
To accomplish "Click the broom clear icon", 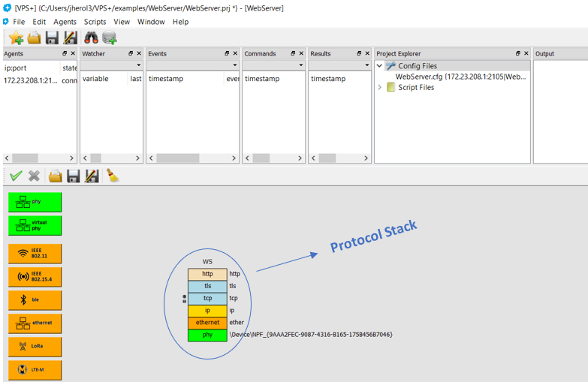I will 112,176.
